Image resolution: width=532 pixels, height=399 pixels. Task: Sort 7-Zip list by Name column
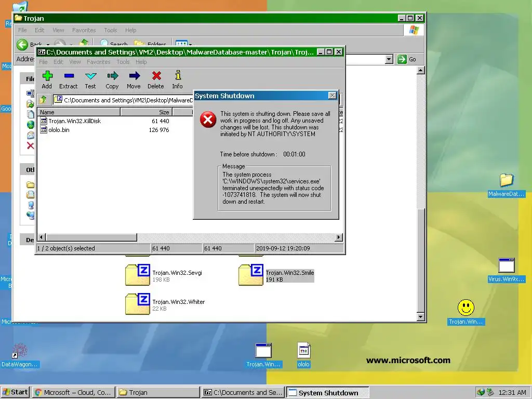79,112
